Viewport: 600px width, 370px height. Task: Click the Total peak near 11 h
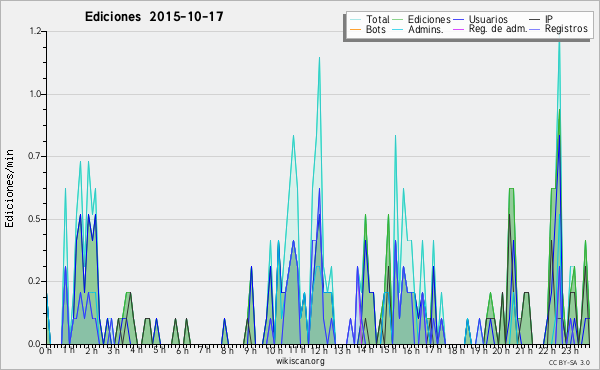point(293,136)
